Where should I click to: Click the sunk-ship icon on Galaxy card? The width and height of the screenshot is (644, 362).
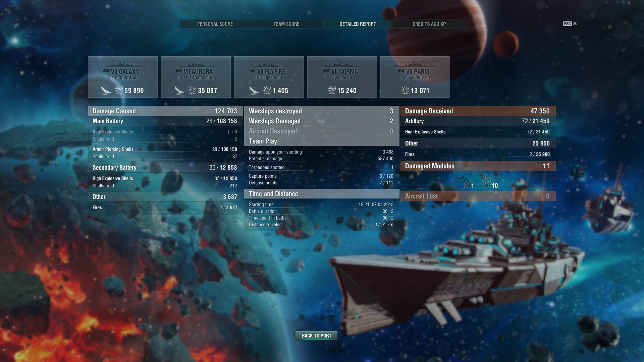point(106,90)
